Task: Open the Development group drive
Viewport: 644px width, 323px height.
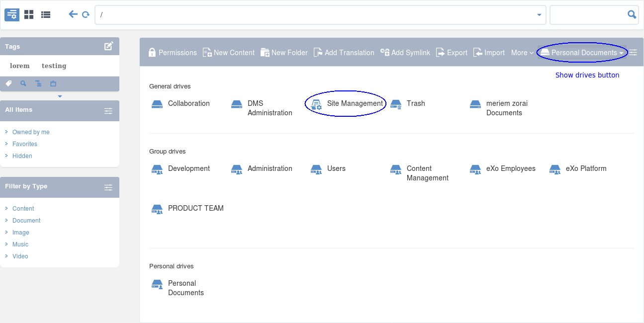Action: [x=181, y=169]
